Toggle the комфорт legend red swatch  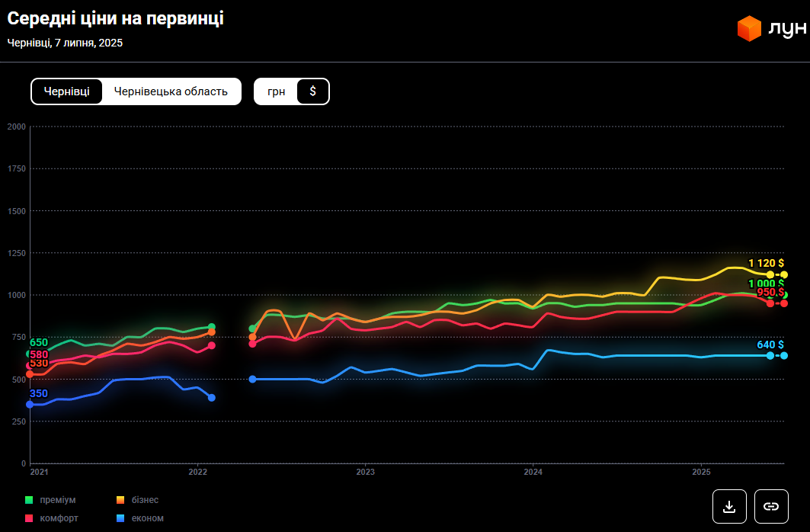(29, 518)
